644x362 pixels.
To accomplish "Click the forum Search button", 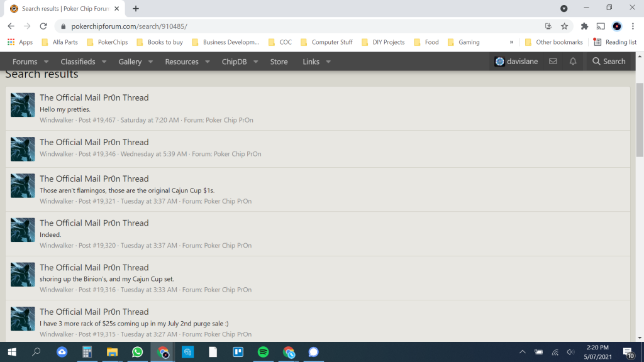I will [x=609, y=62].
